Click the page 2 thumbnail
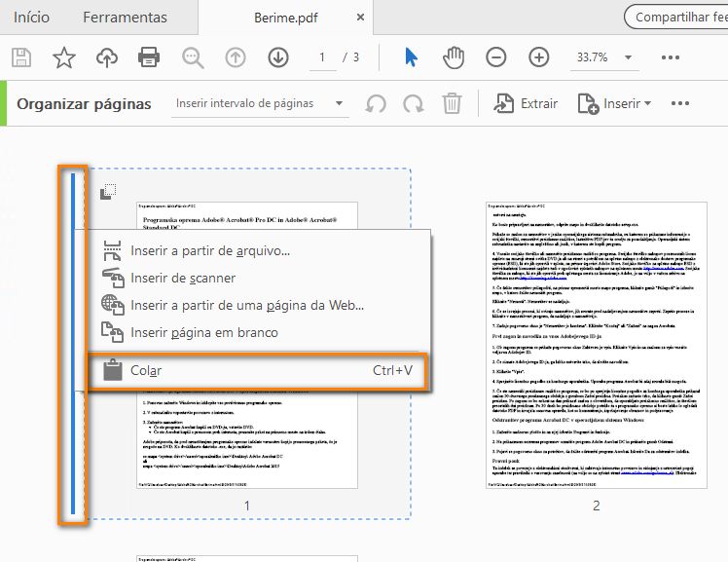This screenshot has height=562, width=728. (x=597, y=345)
